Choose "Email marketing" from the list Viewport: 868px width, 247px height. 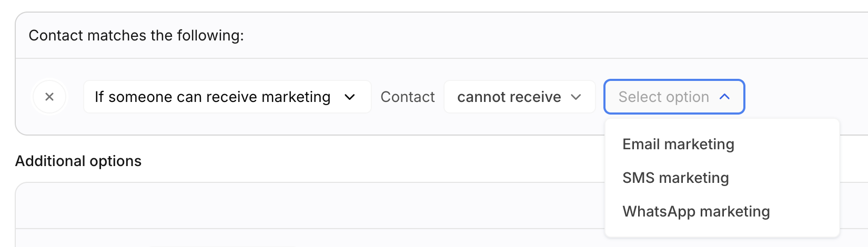coord(678,144)
